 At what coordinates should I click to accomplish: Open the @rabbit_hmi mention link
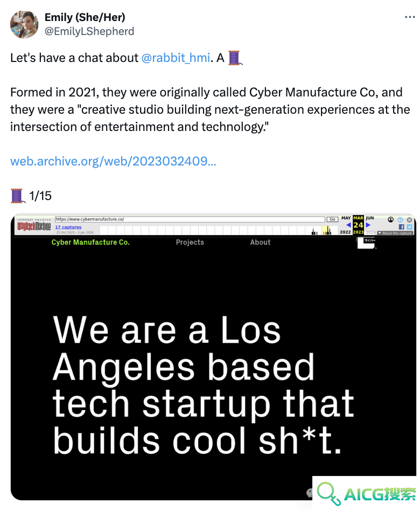pos(176,58)
